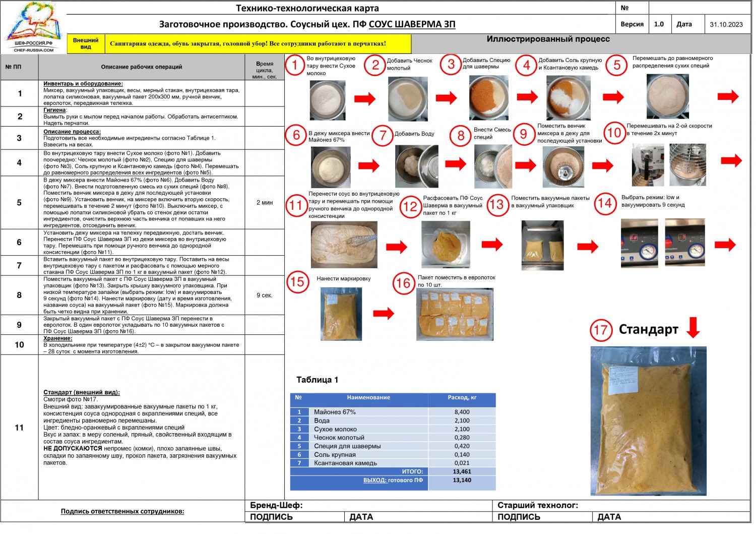The width and height of the screenshot is (756, 534).
Task: Click the caption 'Нанести маркировку'
Action: 343,279
